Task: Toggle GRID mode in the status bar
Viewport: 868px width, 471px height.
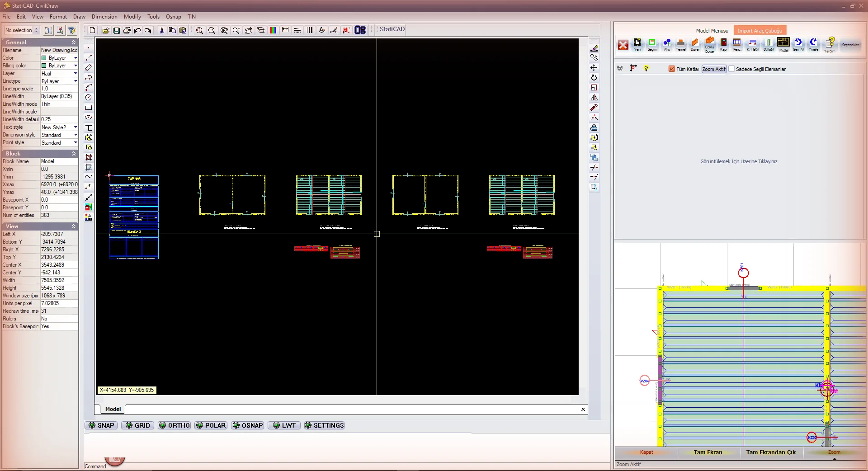Action: coord(138,425)
